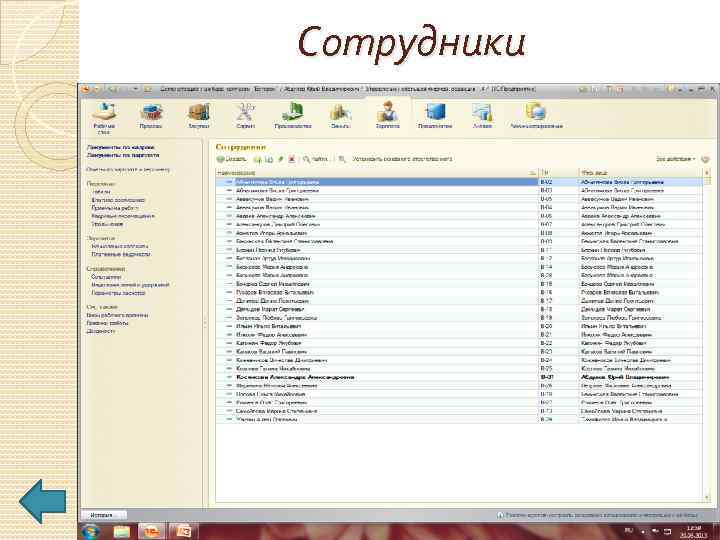Open the Администрирование section icon
The image size is (720, 540).
(536, 116)
